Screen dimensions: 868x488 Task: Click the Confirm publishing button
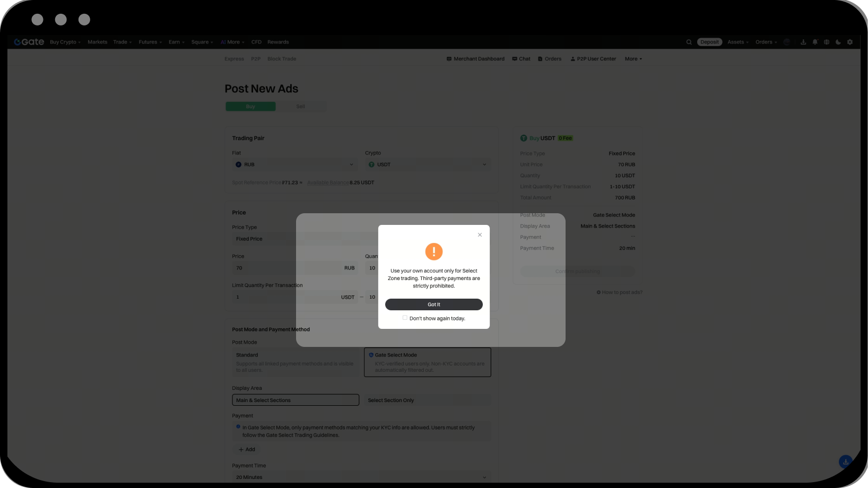point(577,272)
